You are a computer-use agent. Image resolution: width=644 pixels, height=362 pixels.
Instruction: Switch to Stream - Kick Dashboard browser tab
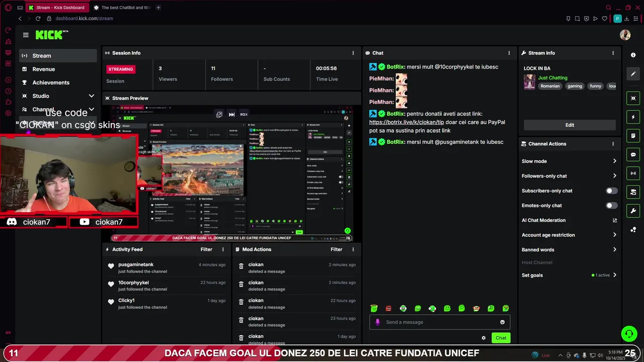(x=57, y=8)
